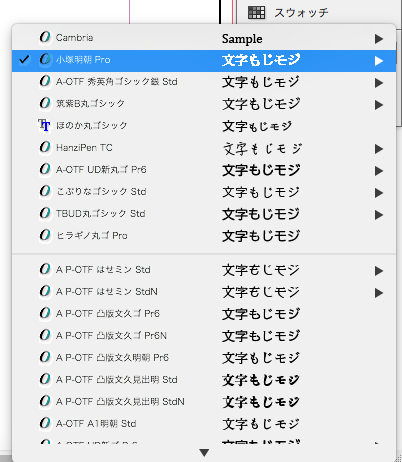
Task: Click the checkmark next to 小塚明朝 Pro
Action: pyautogui.click(x=24, y=60)
